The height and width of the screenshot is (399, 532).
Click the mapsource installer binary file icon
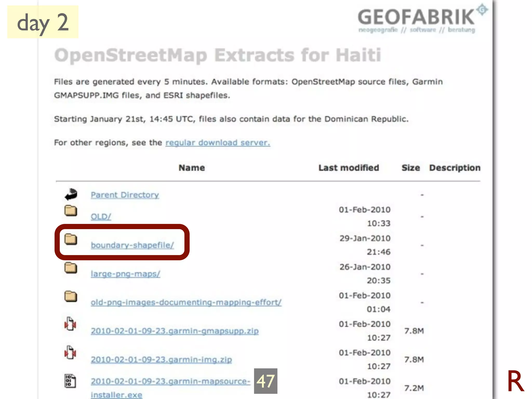pos(70,381)
